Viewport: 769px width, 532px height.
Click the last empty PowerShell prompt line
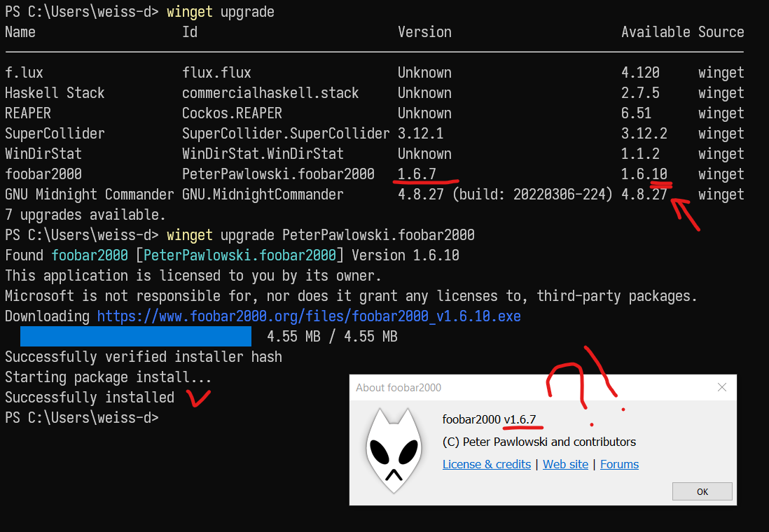click(82, 418)
